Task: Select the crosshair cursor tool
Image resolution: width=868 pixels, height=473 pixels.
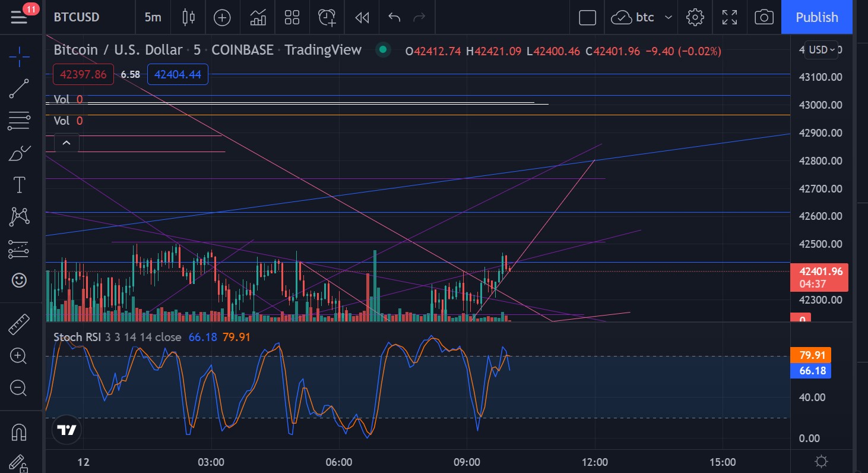Action: tap(19, 56)
